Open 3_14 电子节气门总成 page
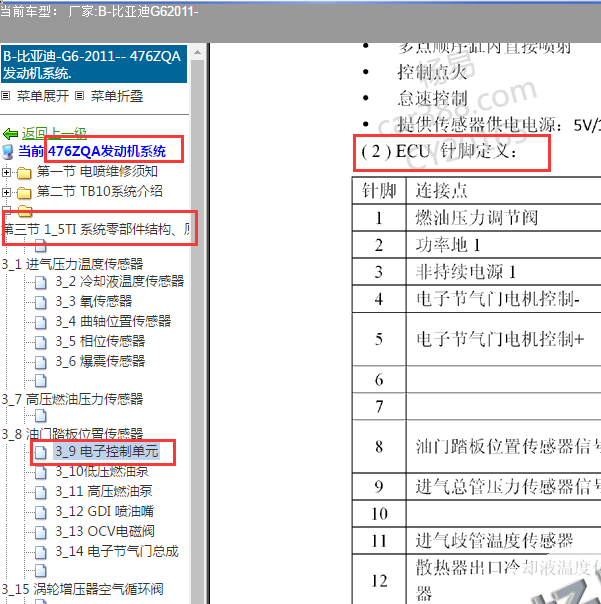Image resolution: width=601 pixels, height=604 pixels. click(x=117, y=551)
